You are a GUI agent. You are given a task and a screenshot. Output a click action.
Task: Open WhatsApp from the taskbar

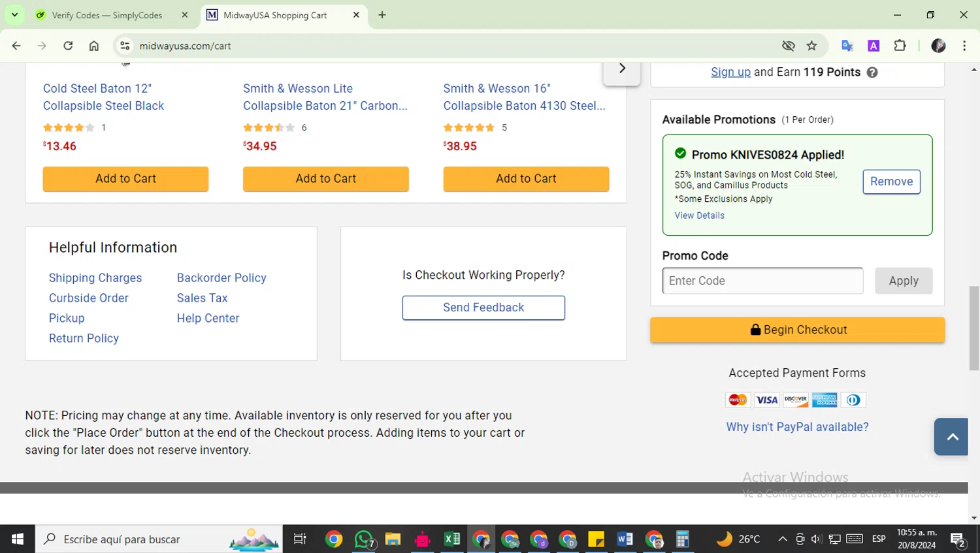364,539
